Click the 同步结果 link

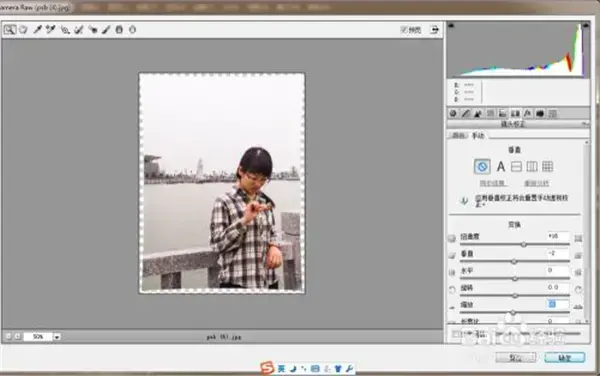(493, 184)
